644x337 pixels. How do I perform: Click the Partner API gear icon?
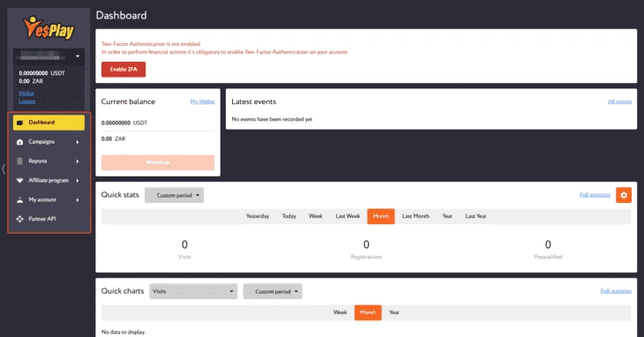19,219
